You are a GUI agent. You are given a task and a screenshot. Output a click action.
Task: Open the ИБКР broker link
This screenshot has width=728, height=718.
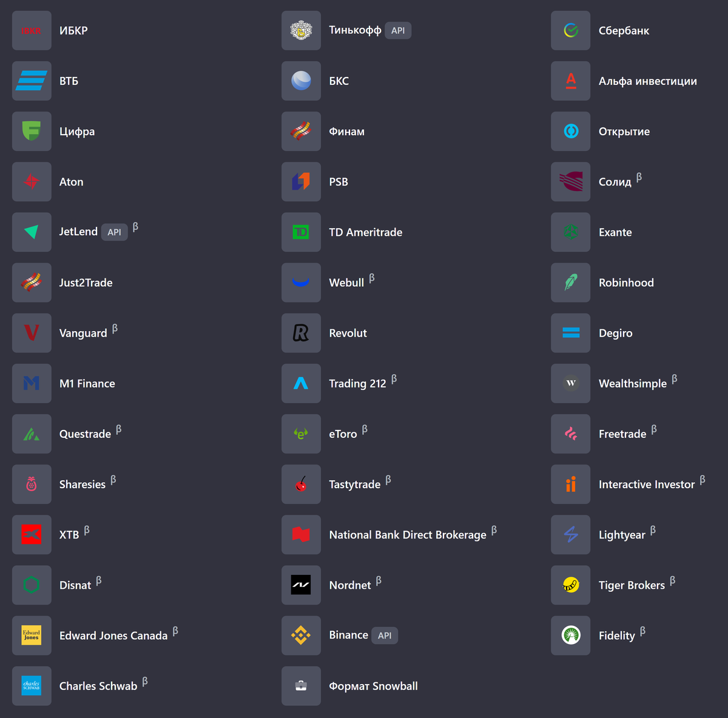point(73,30)
